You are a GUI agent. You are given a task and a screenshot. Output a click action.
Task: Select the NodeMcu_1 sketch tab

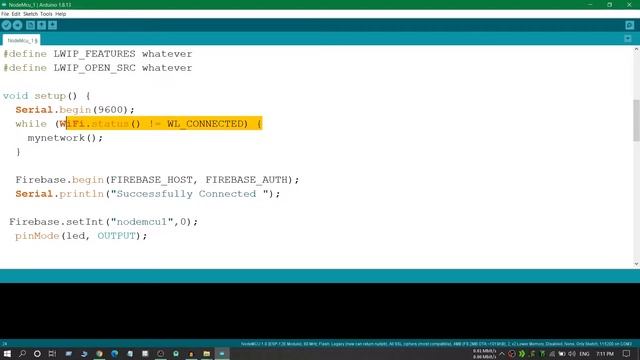click(x=22, y=40)
